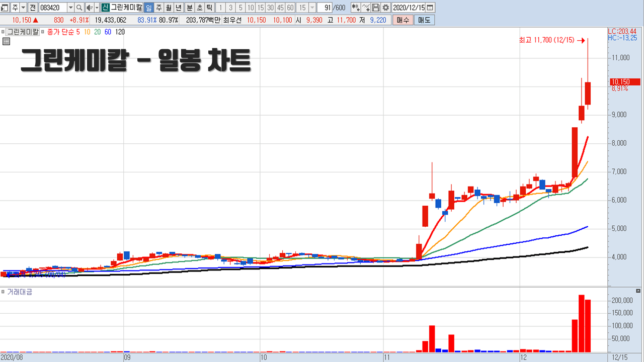
Task: Click the date field 2020/12/15
Action: (x=408, y=8)
